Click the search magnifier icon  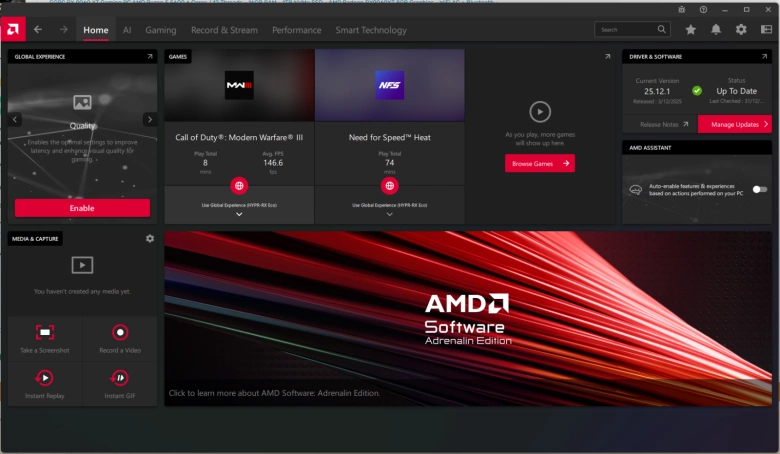click(662, 29)
